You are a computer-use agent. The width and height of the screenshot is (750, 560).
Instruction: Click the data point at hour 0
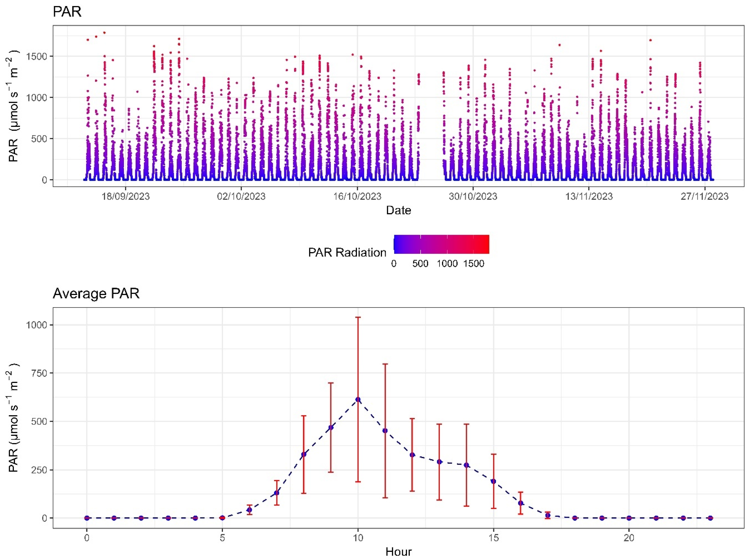[x=87, y=518]
